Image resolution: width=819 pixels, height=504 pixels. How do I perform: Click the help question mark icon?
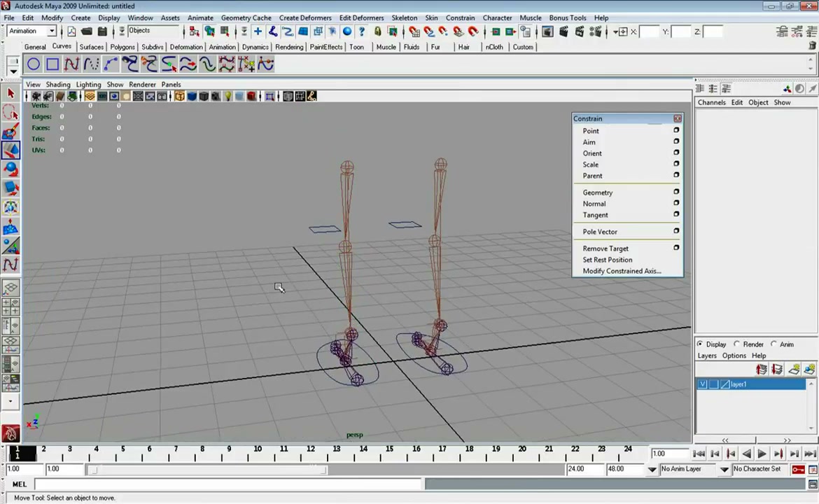(x=361, y=31)
